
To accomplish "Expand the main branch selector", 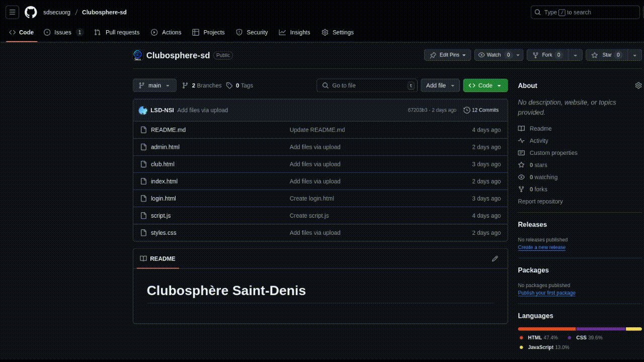I will click(155, 85).
